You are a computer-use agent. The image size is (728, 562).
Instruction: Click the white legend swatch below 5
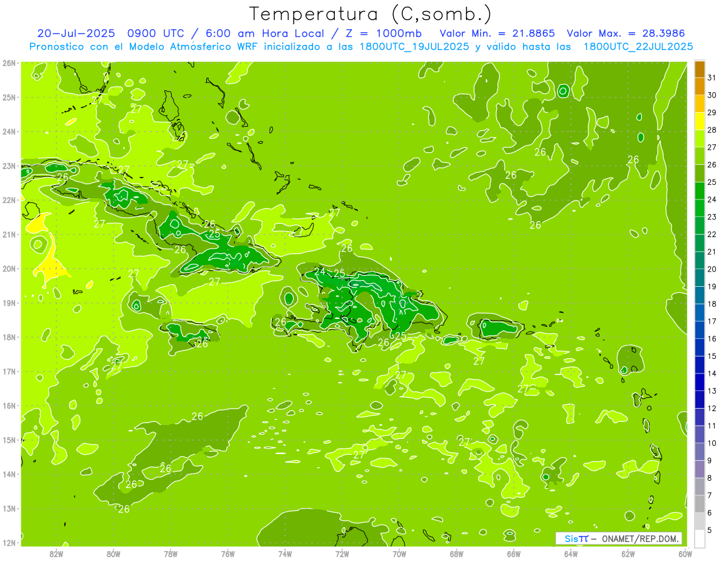click(700, 538)
